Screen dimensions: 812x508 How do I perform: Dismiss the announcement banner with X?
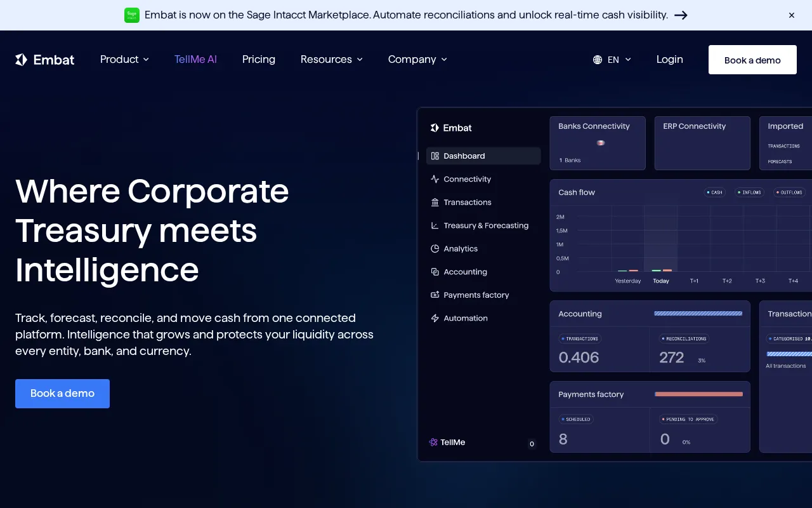tap(792, 15)
